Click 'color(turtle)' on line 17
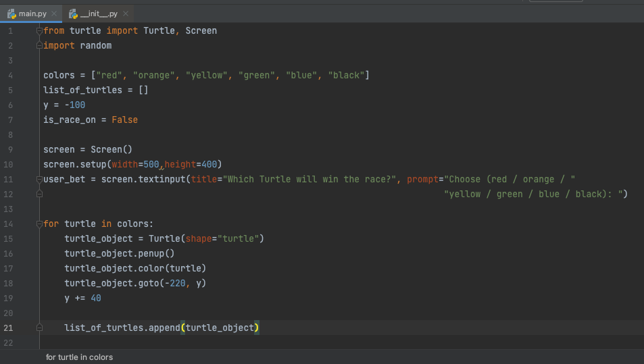 [x=172, y=268]
